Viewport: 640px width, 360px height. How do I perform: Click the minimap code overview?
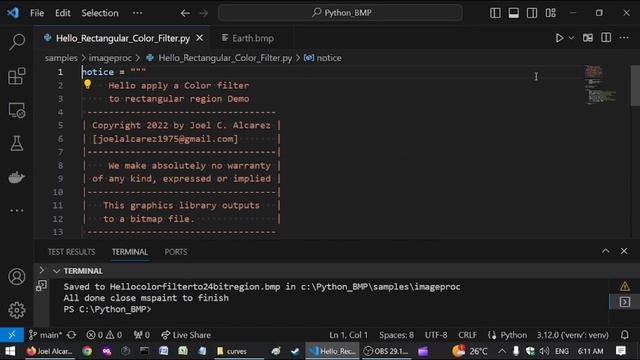[x=600, y=85]
